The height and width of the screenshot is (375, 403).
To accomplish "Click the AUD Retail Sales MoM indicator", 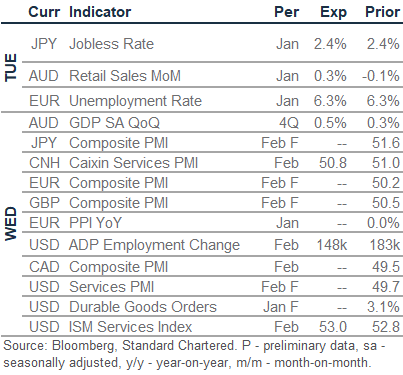I will coord(125,76).
